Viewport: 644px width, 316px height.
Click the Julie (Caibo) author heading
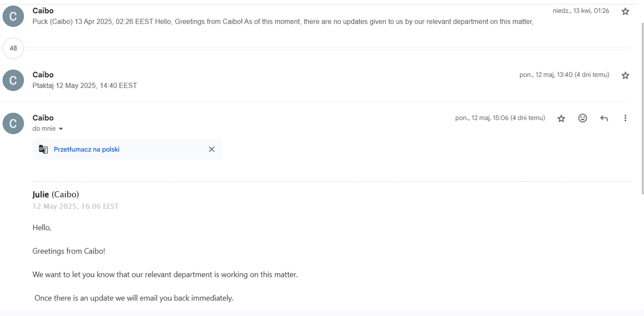[x=56, y=194]
